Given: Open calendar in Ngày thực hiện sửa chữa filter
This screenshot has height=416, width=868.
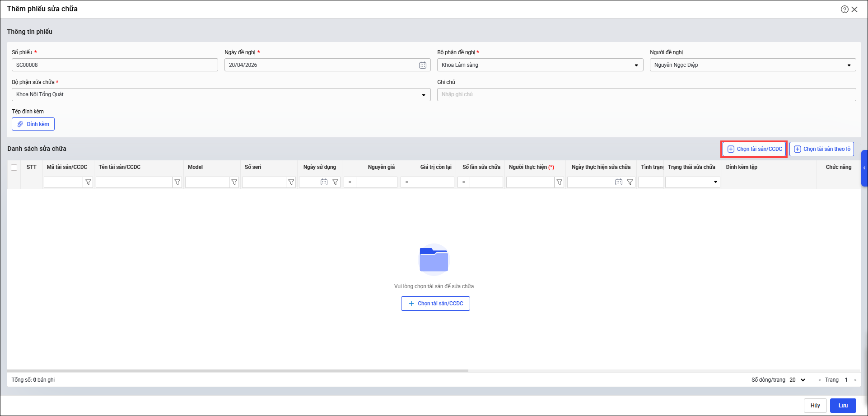Looking at the screenshot, I should 618,182.
